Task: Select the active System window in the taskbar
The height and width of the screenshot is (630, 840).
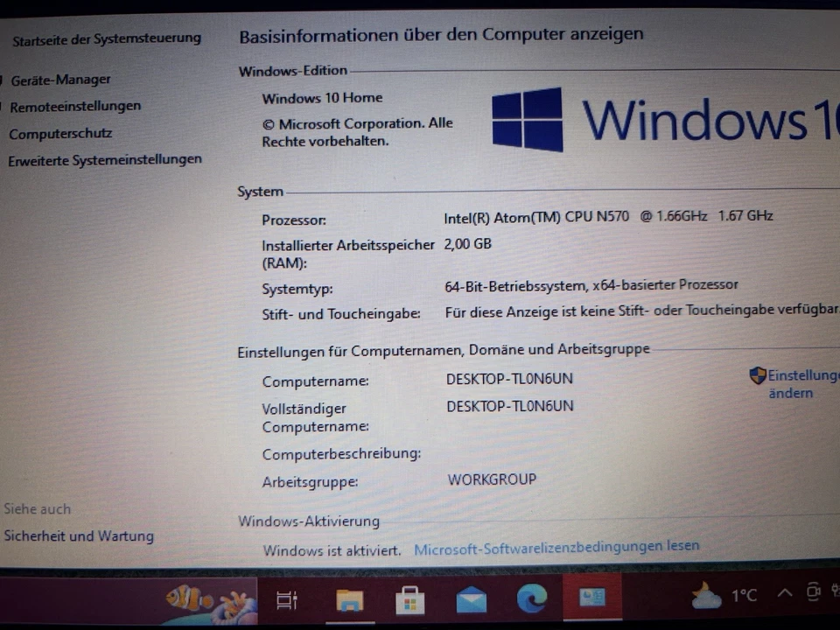Action: [x=592, y=598]
